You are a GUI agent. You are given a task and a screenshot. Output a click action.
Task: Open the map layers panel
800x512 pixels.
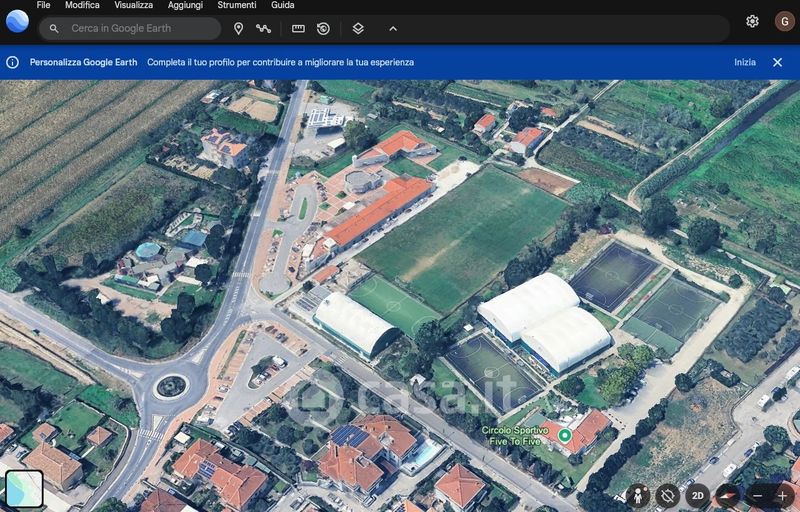click(x=358, y=29)
